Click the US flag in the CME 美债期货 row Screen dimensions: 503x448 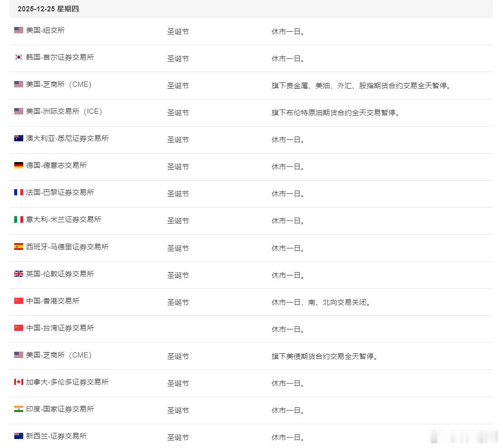(18, 355)
